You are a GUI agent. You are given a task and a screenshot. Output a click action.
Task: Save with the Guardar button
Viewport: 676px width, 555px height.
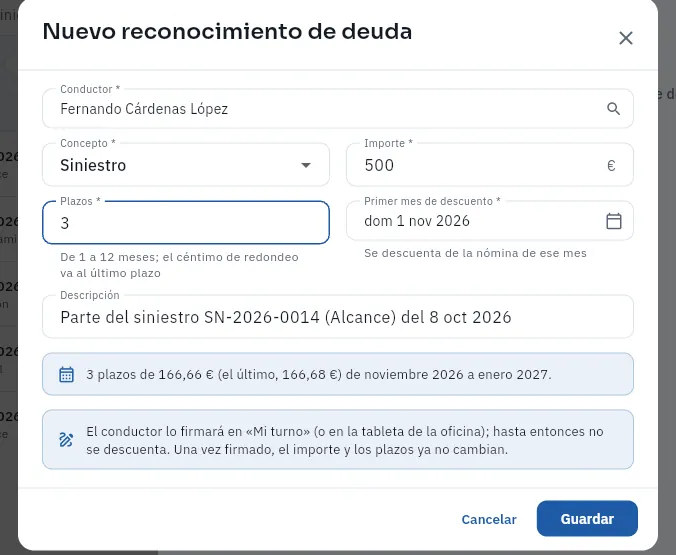(x=587, y=518)
